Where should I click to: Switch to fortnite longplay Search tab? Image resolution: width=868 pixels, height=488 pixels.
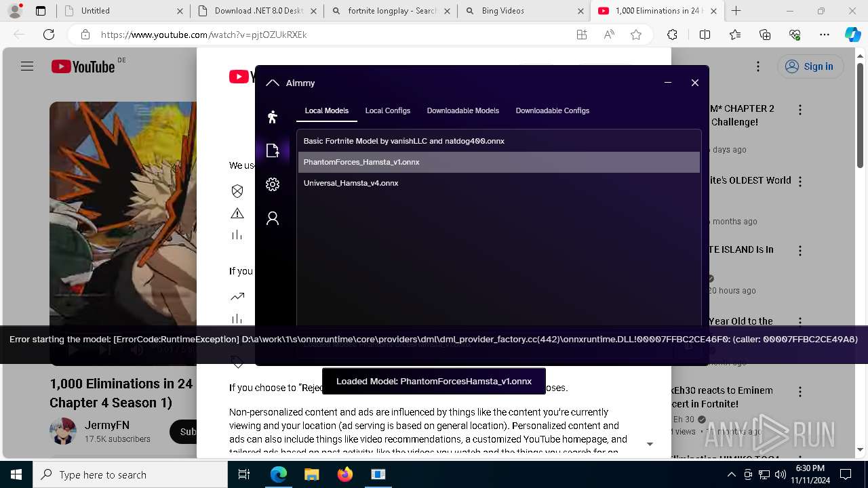391,11
